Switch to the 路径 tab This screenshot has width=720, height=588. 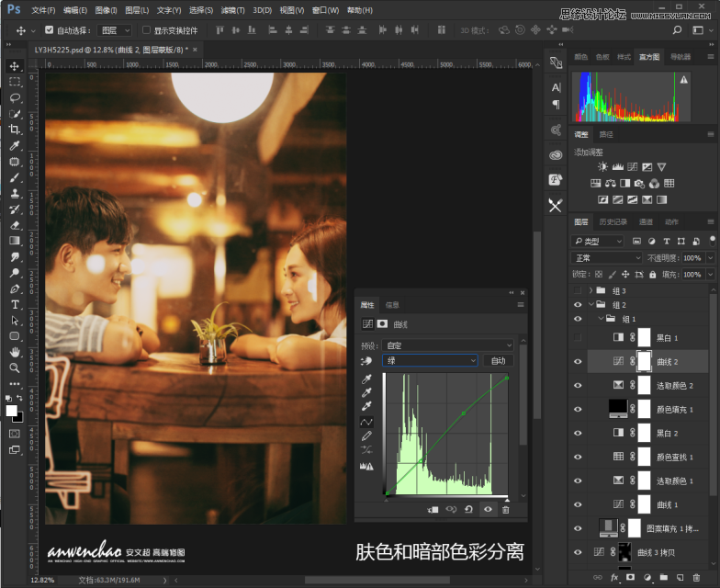(x=606, y=134)
